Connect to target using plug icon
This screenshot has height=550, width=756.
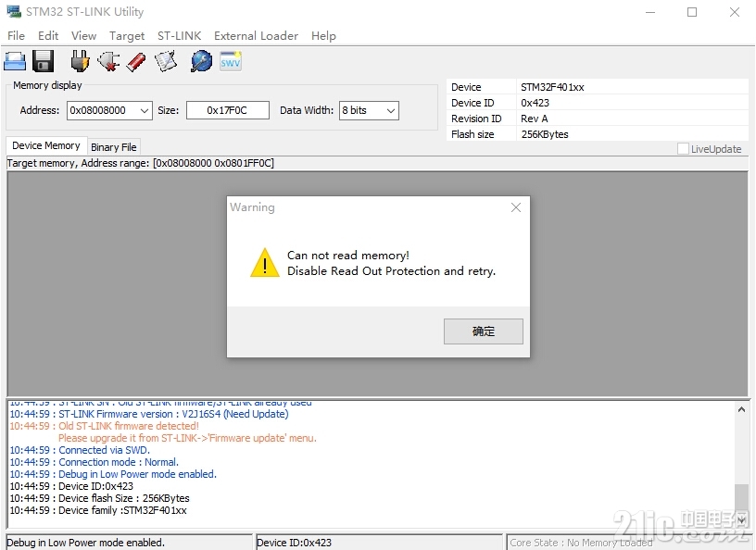point(80,62)
